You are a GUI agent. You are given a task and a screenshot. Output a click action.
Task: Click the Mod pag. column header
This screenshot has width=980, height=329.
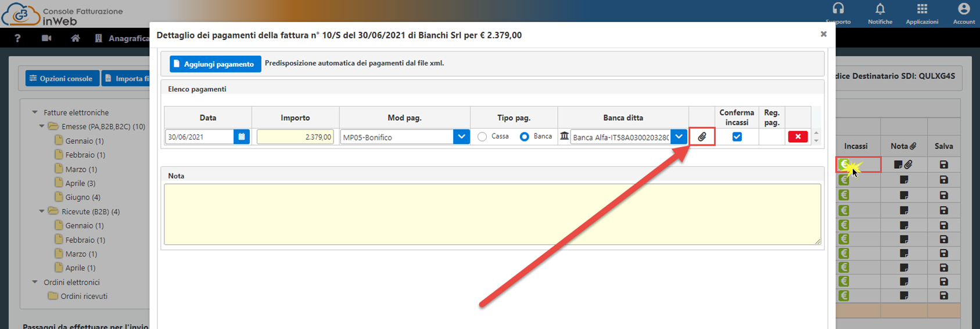404,118
